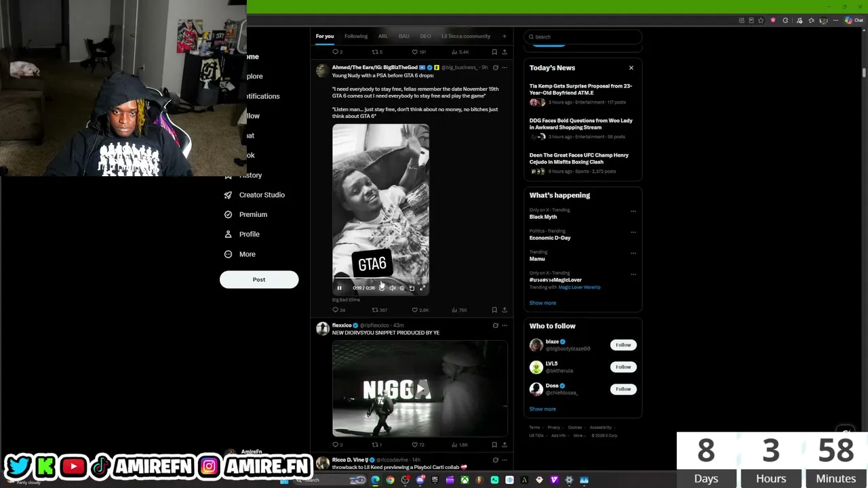The image size is (868, 488).
Task: Open the blaze suggested profile picture
Action: pos(536,345)
